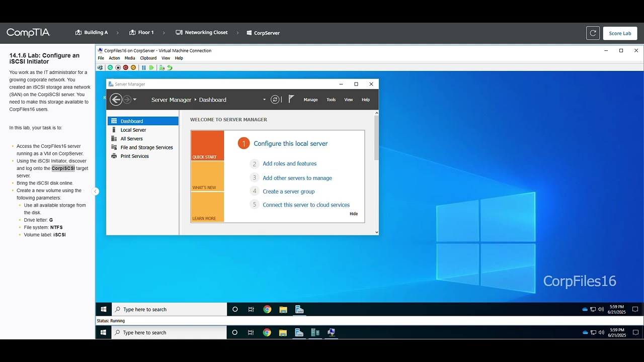
Task: Click the green Start VM toolbar icon
Action: click(x=110, y=67)
